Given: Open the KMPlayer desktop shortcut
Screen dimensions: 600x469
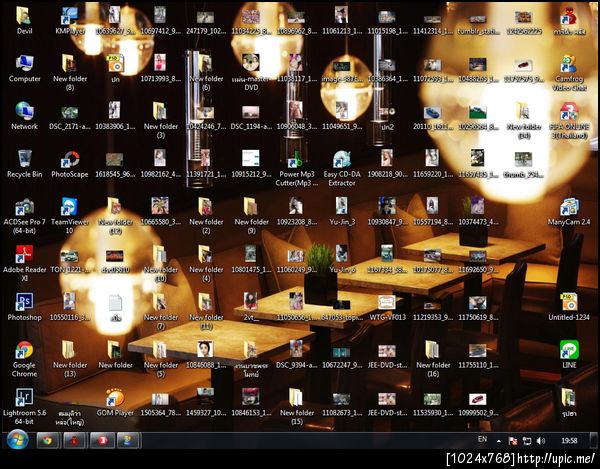Looking at the screenshot, I should tap(70, 21).
